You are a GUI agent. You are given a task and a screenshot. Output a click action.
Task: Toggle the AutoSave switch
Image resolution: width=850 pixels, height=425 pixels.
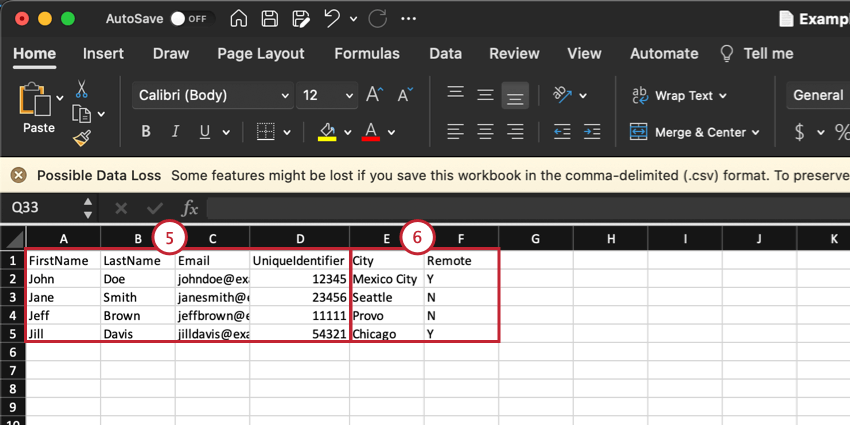click(x=190, y=19)
